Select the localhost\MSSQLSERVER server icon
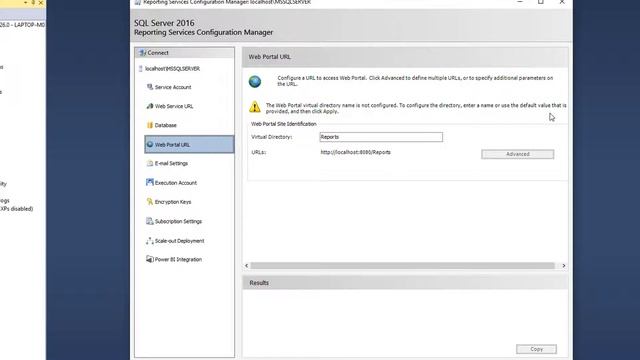 (x=141, y=69)
